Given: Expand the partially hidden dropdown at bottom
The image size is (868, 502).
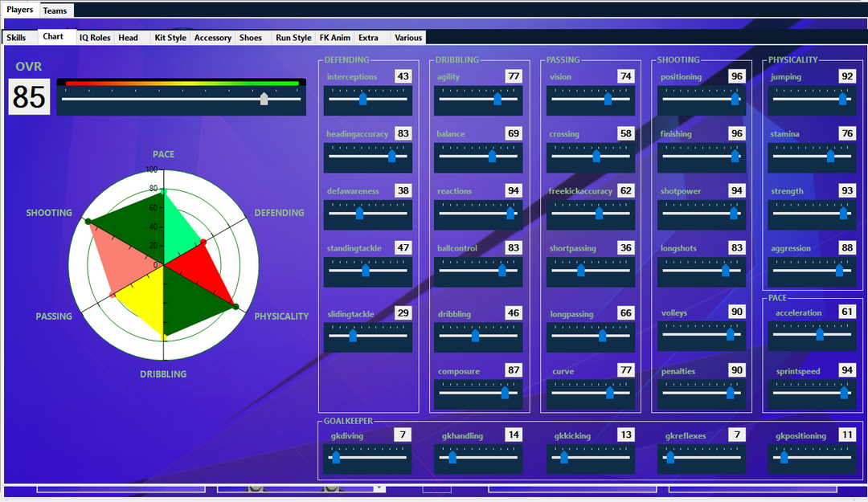Looking at the screenshot, I should pos(380,488).
